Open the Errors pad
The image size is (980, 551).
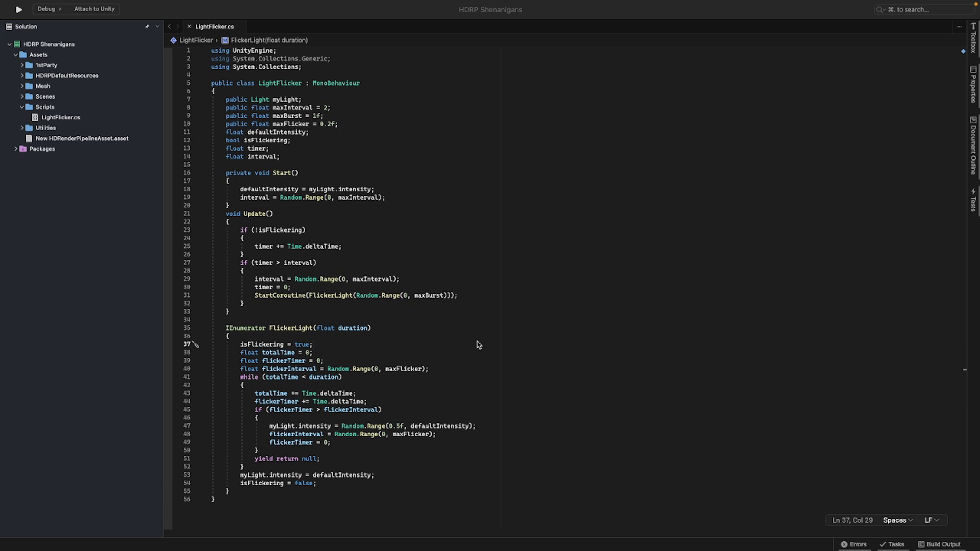tap(854, 544)
